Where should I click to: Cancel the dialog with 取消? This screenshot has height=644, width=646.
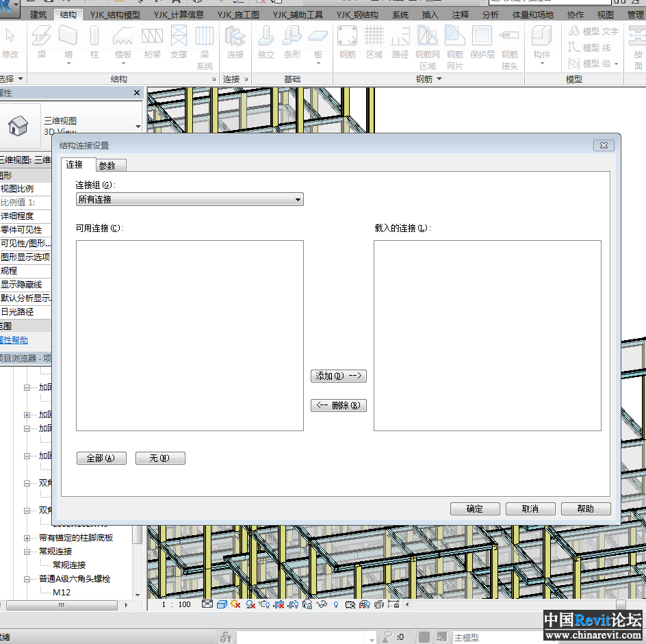[x=530, y=509]
